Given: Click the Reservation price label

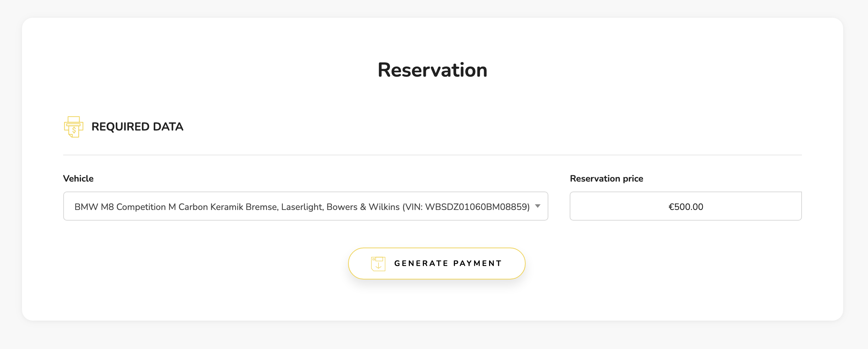Looking at the screenshot, I should pos(606,178).
